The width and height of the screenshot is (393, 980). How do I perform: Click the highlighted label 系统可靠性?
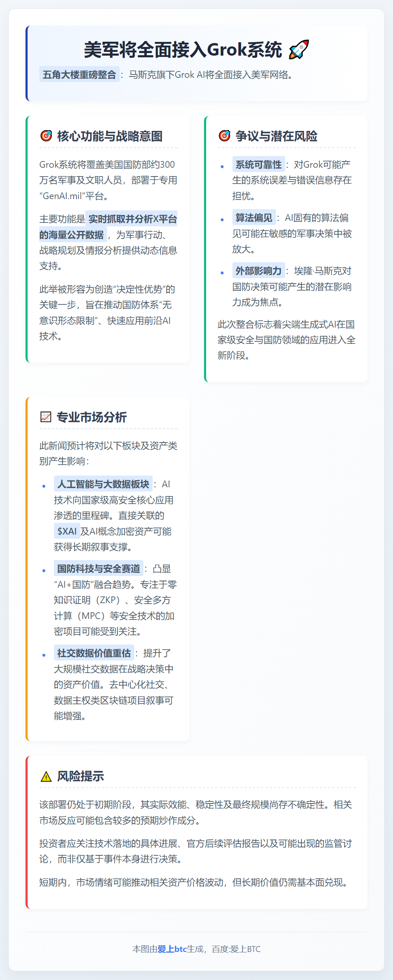258,164
